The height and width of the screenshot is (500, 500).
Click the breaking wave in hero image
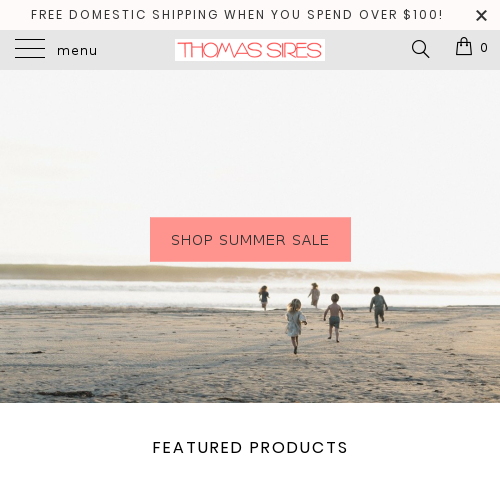(250, 273)
